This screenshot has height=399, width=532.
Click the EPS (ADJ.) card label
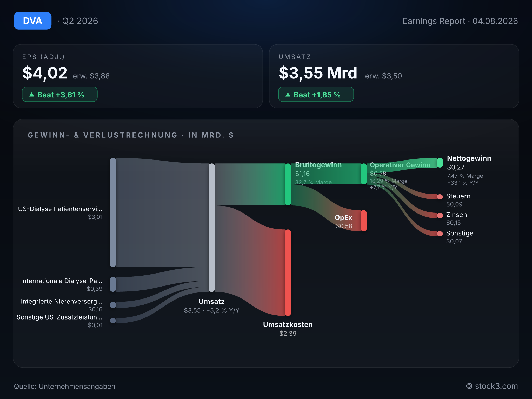coord(43,57)
